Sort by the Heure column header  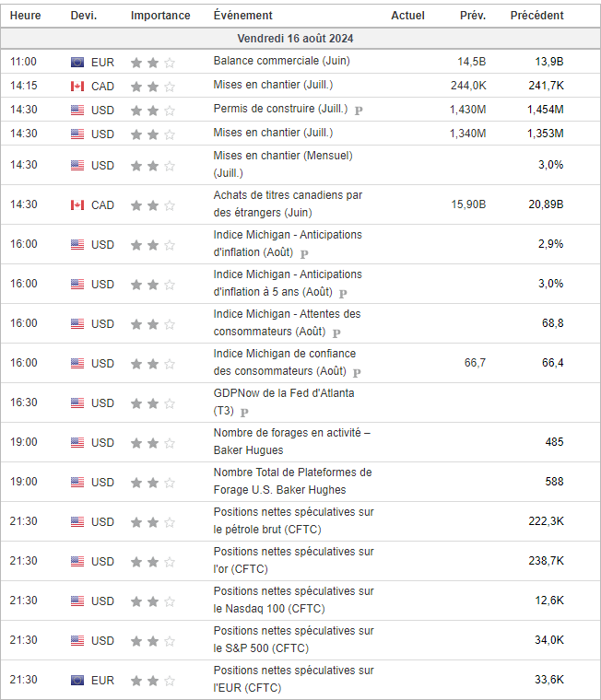pos(25,16)
